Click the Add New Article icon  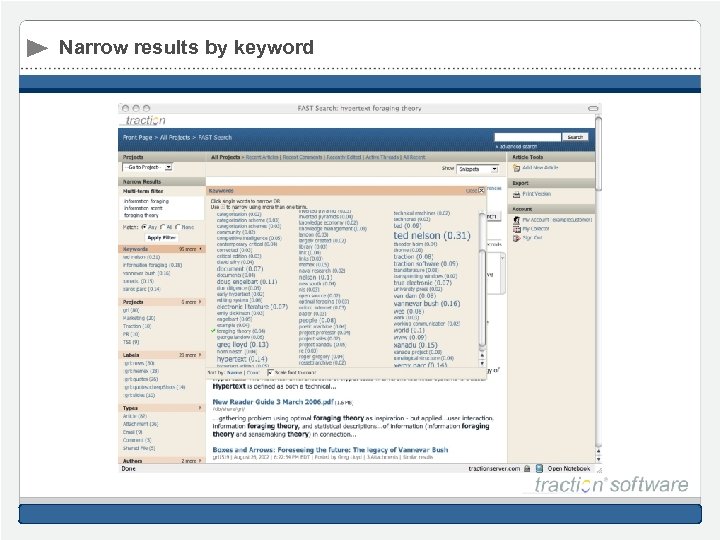coord(516,168)
